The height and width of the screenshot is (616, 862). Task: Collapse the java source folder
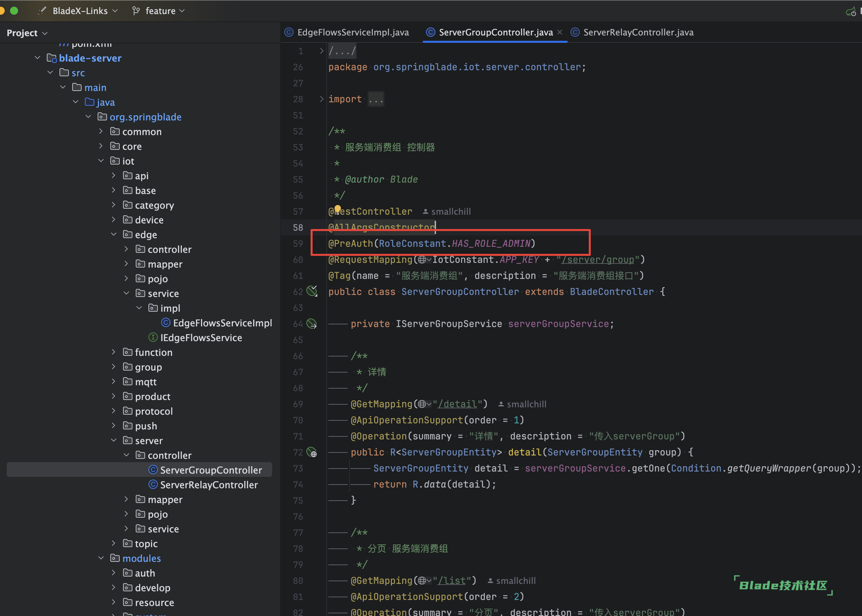[76, 102]
